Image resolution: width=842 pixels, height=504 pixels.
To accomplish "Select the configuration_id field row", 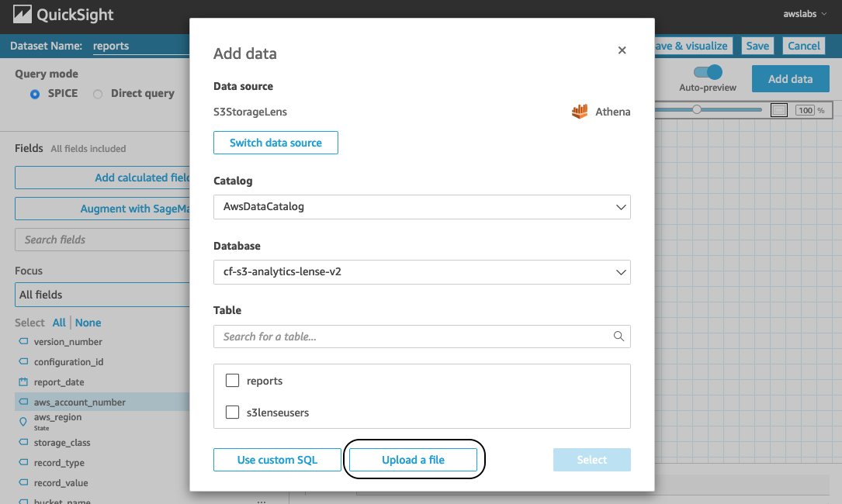I will 102,362.
